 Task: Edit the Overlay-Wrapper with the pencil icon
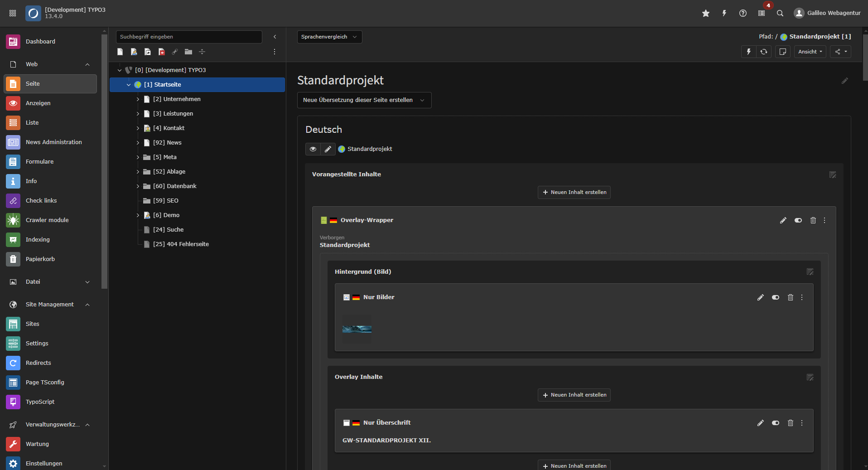tap(783, 220)
